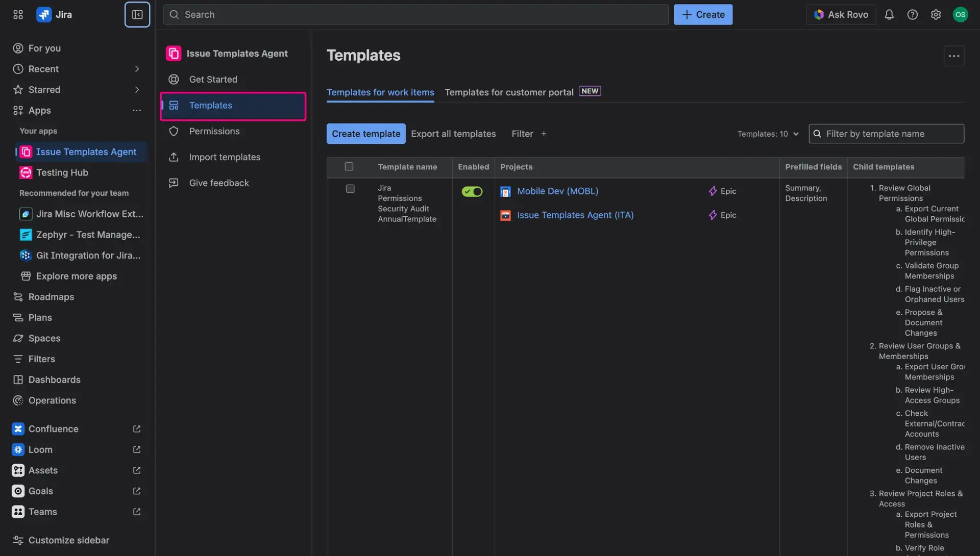The height and width of the screenshot is (556, 980).
Task: Open the notifications bell icon
Action: click(x=889, y=14)
